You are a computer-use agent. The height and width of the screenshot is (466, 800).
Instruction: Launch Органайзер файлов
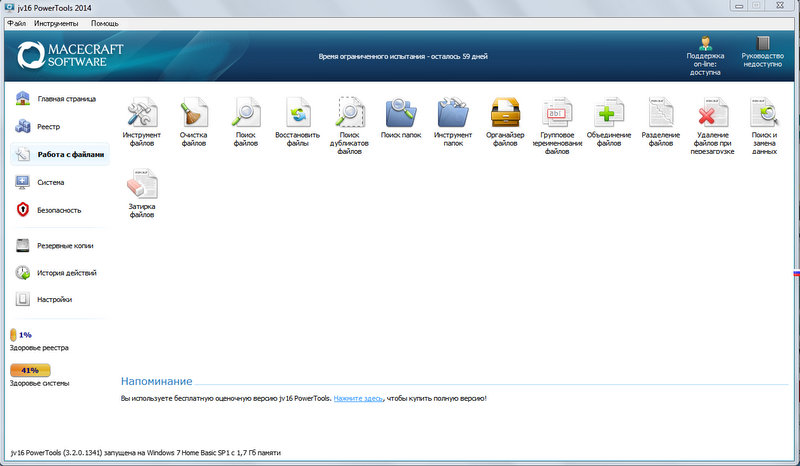[x=505, y=121]
